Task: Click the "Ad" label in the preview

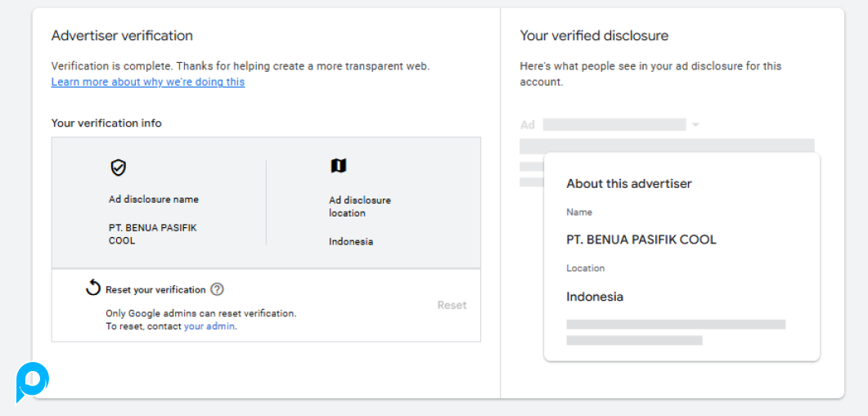Action: (x=528, y=125)
